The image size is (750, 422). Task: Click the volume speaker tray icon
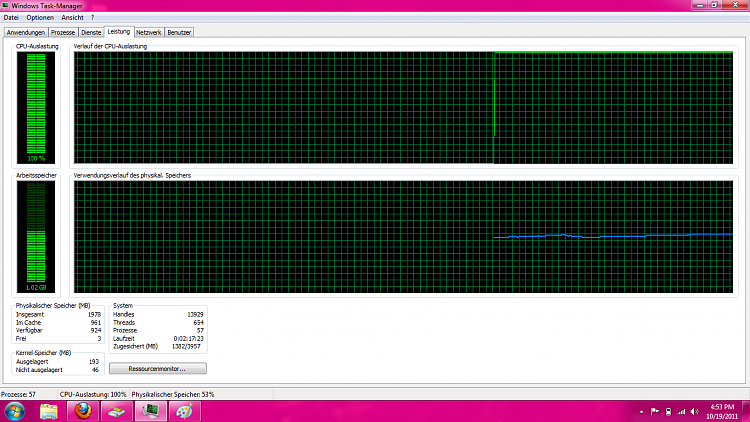(695, 411)
